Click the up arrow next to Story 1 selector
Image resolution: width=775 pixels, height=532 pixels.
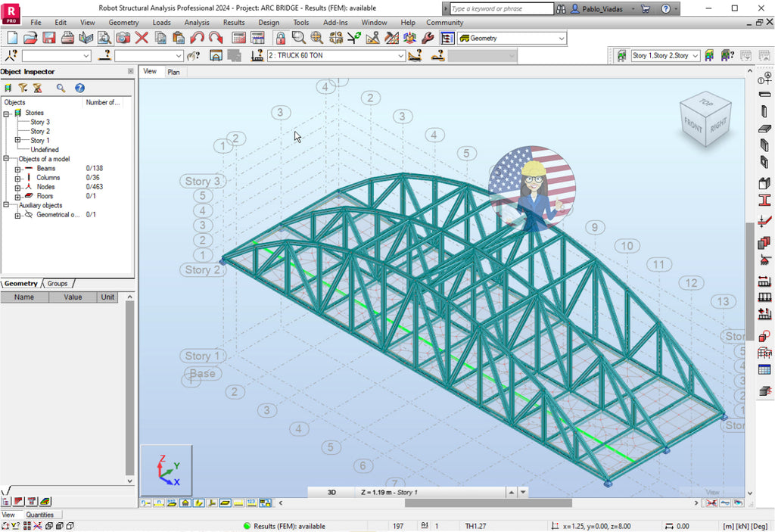click(x=764, y=55)
